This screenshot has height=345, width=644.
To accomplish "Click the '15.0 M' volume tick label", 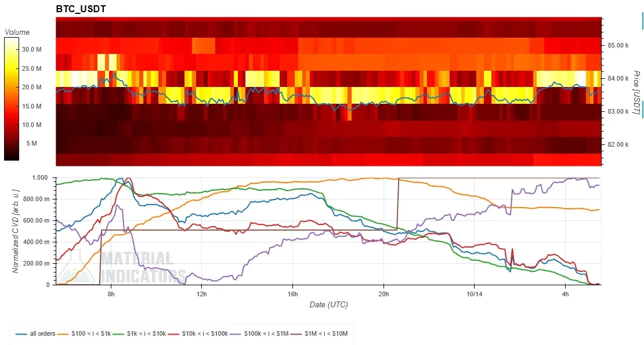I will (32, 106).
